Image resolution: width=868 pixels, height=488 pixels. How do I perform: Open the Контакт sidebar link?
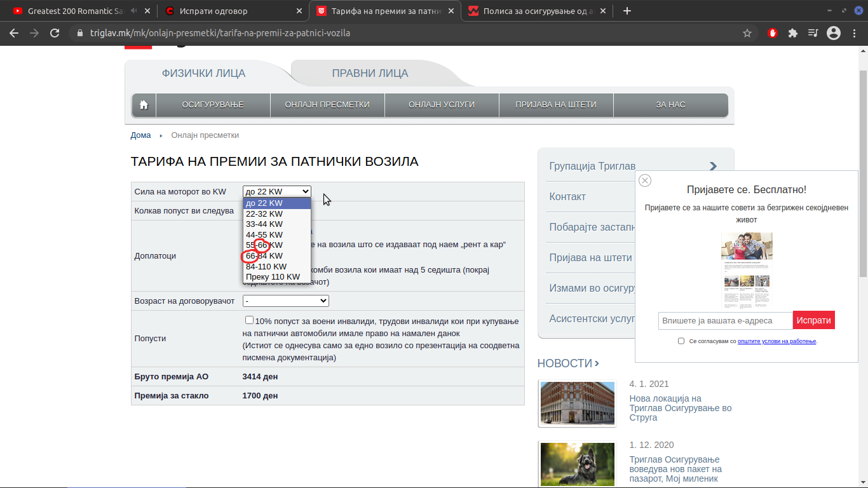pos(567,197)
